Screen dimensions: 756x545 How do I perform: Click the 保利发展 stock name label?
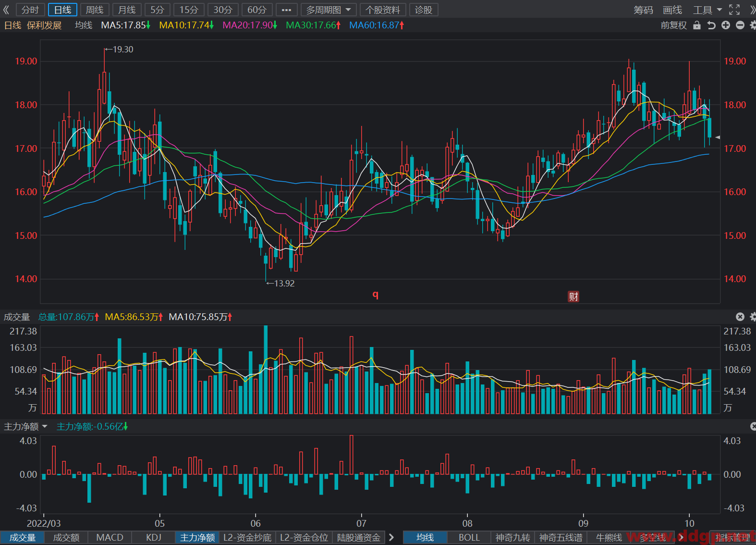pos(44,25)
